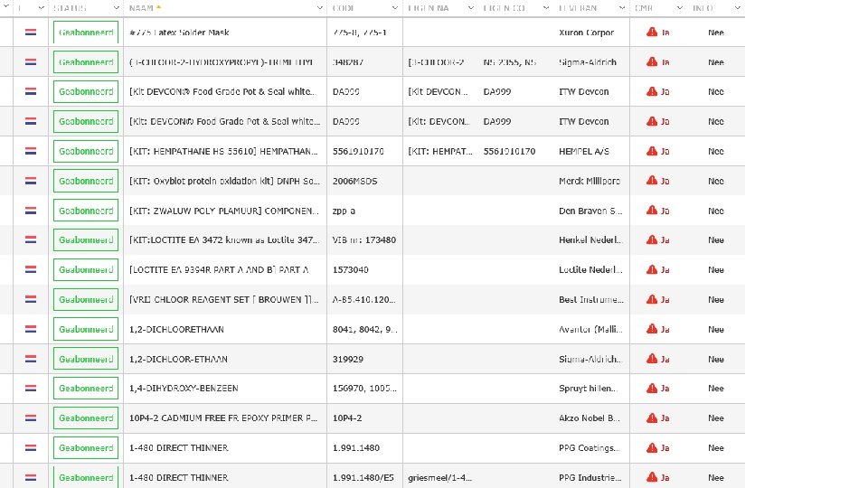The height and width of the screenshot is (488, 868).
Task: Click the flag icon in the VRIJ CHLOOR REAGENT SET row
Action: (x=31, y=299)
